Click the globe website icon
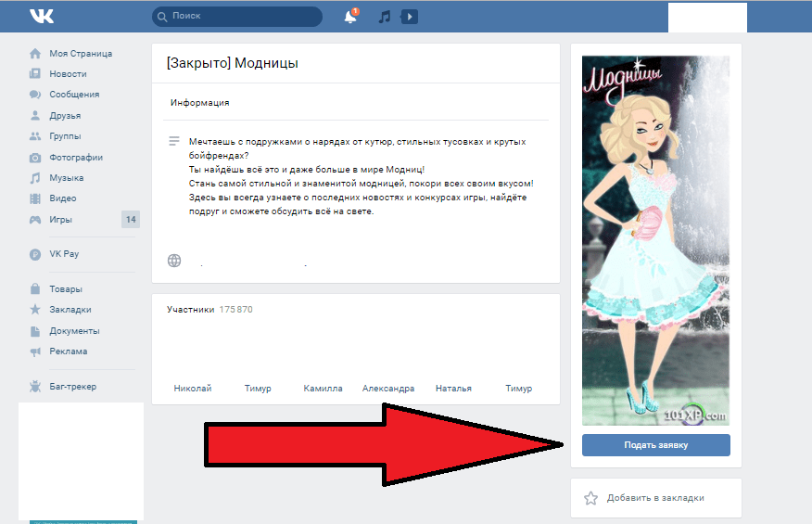This screenshot has height=524, width=812. (174, 261)
